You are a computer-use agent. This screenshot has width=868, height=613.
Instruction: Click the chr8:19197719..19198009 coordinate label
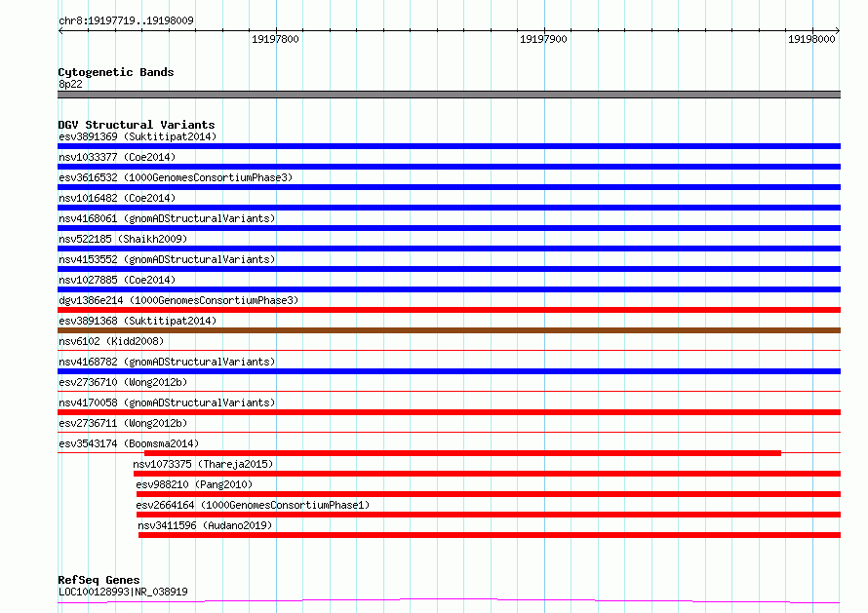[126, 21]
